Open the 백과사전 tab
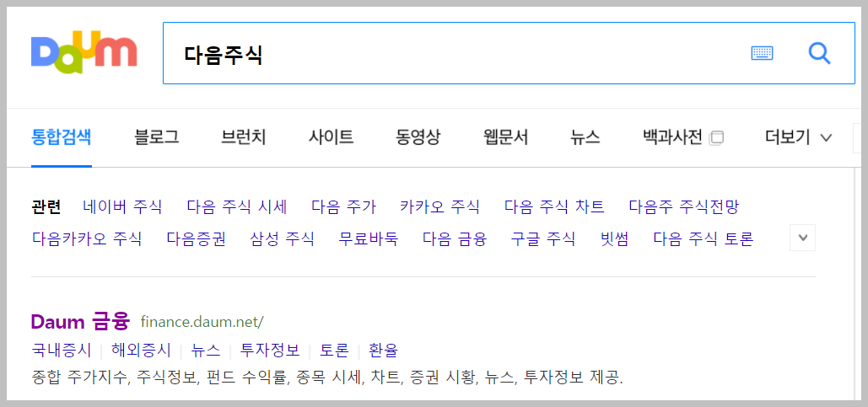This screenshot has height=407, width=868. point(672,137)
